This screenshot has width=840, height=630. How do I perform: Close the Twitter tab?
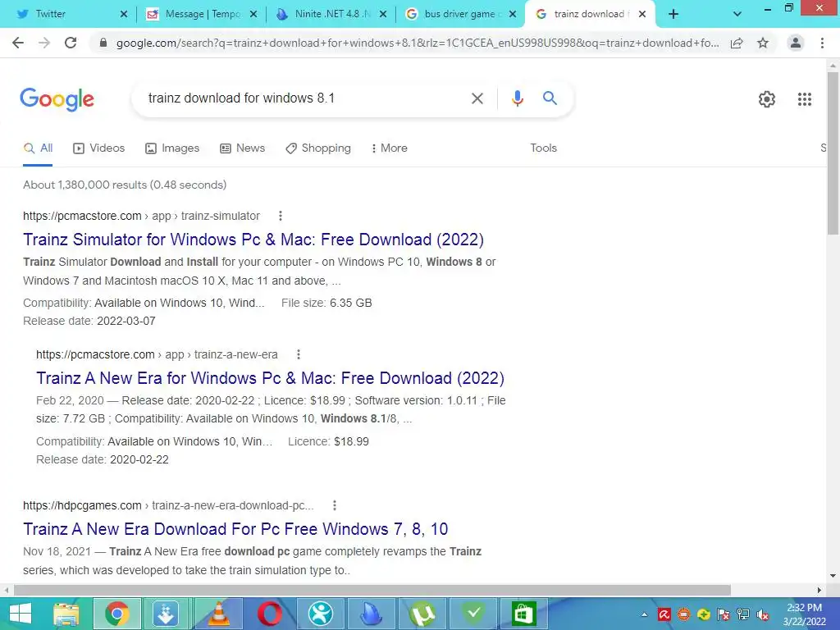[124, 15]
